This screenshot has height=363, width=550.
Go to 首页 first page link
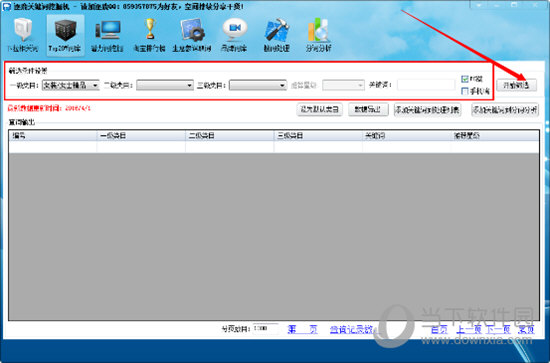click(x=439, y=329)
